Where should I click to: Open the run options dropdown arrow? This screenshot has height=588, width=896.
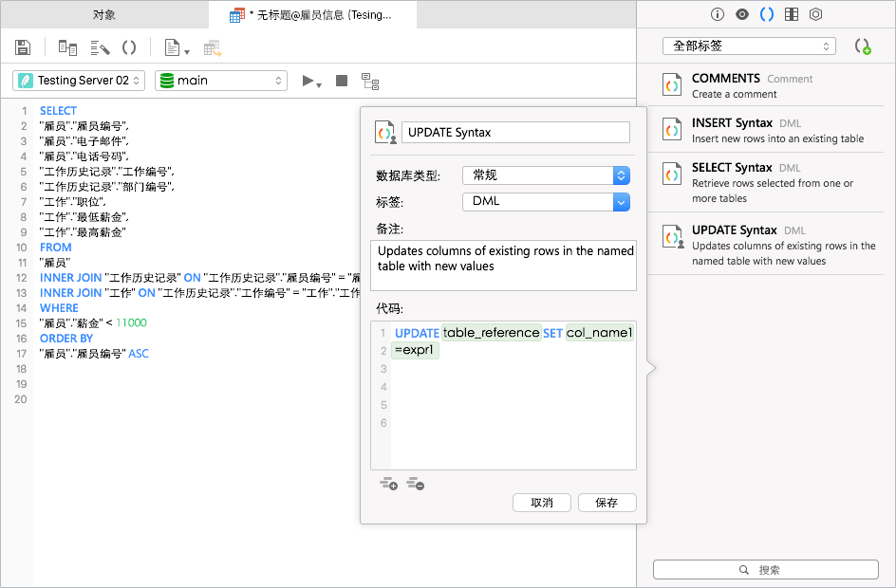click(x=319, y=85)
